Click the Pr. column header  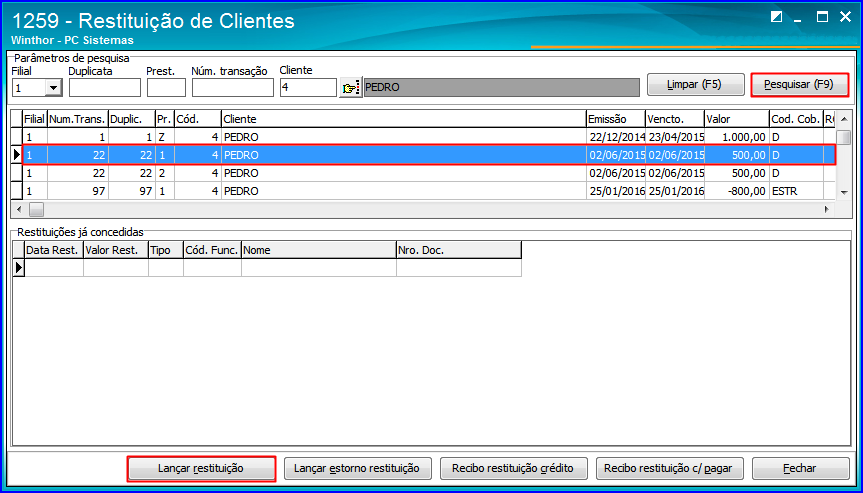(165, 119)
